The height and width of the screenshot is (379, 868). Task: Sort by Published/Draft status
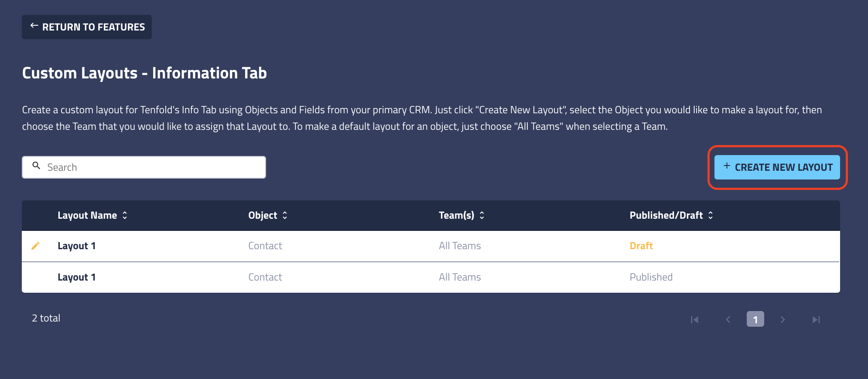(711, 215)
